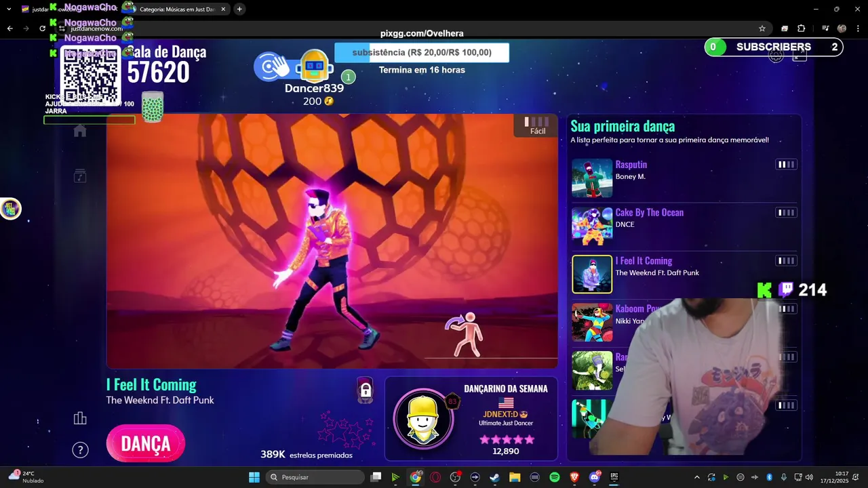Click the 'DANÇARINO DA SEMANA' heading
The image size is (868, 488).
coord(506,389)
